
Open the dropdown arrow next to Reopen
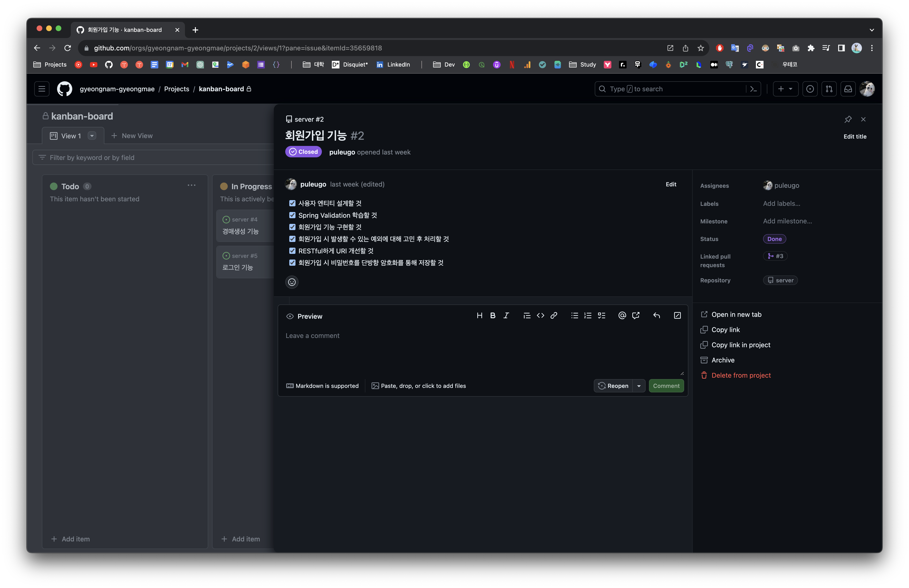click(x=639, y=386)
